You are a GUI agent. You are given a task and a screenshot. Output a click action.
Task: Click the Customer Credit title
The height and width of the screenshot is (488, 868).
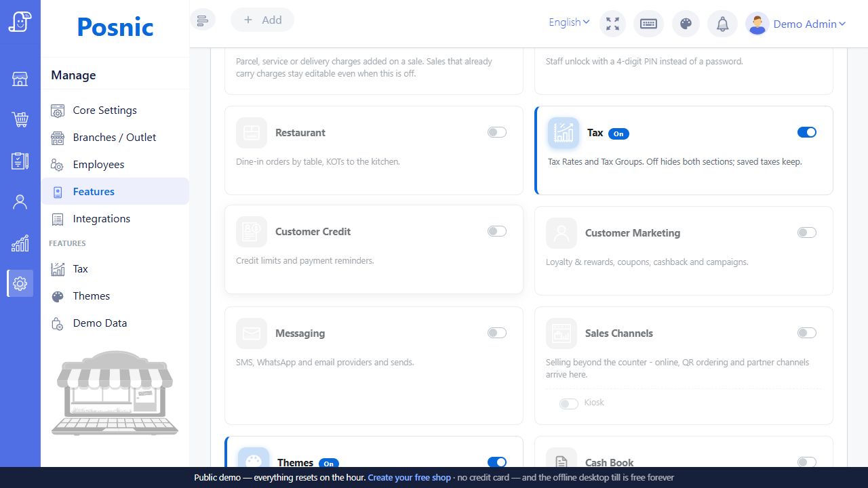[x=313, y=231]
